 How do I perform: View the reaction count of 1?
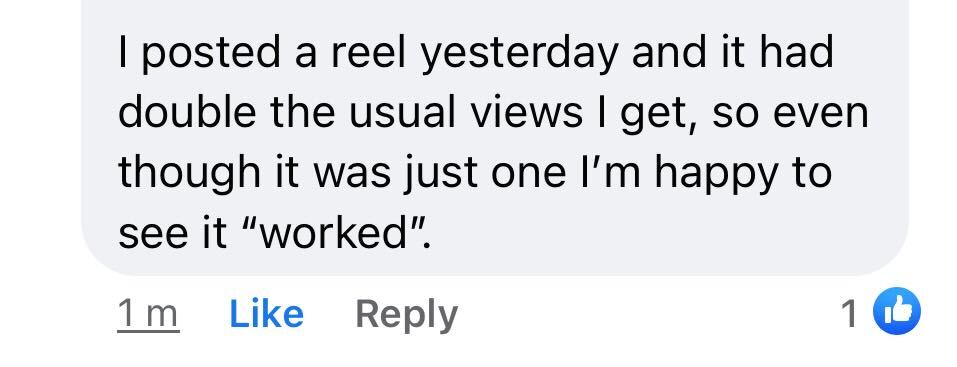pos(849,314)
